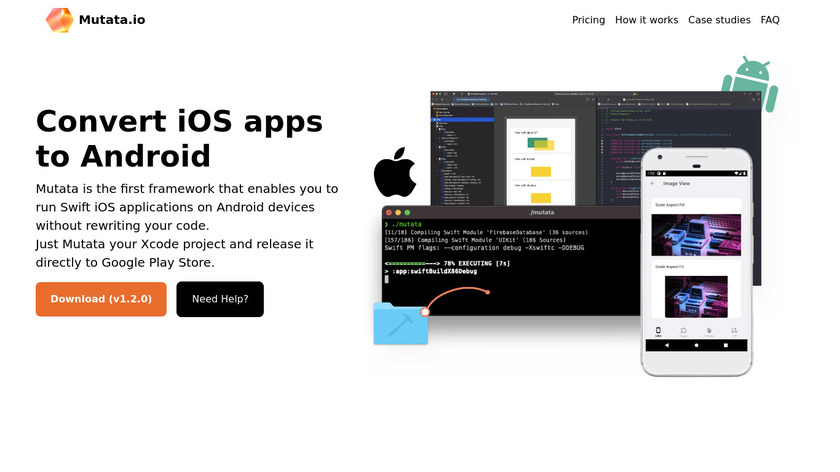Click the Mutata.io hexagon logo icon
This screenshot has height=472, width=840.
coord(59,20)
